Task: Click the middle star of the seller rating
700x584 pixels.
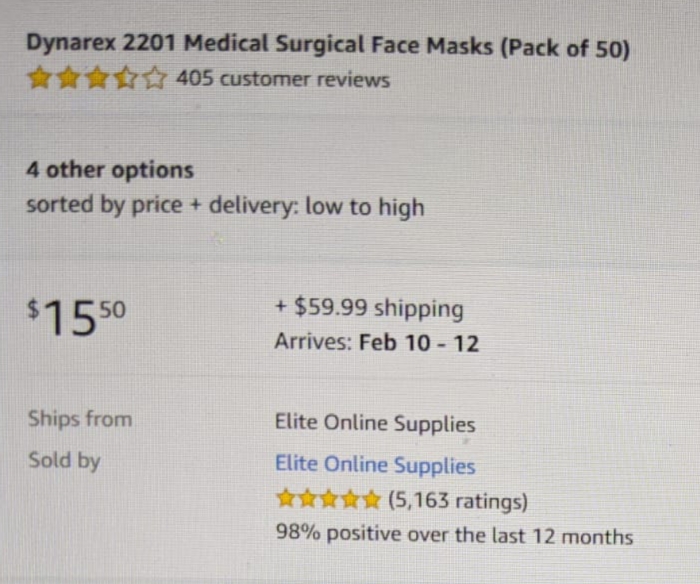Action: pos(329,498)
